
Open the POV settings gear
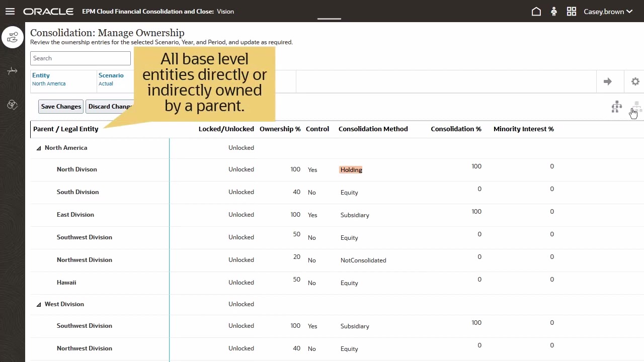635,81
